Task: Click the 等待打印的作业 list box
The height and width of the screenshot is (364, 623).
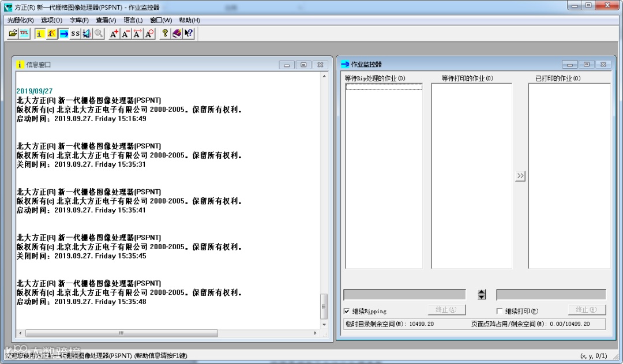Action: (472, 175)
